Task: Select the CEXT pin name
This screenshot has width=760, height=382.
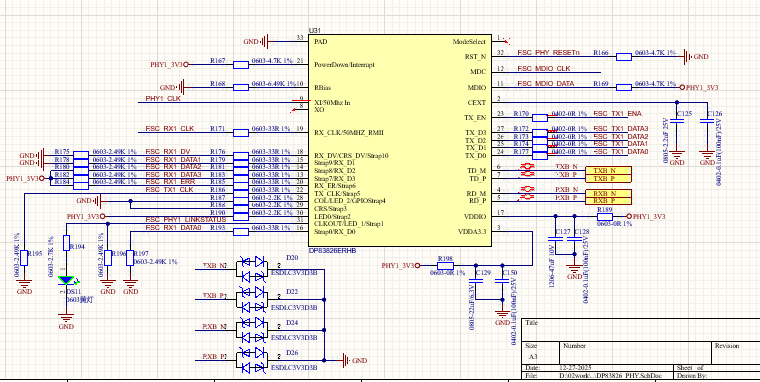Action: tap(476, 103)
